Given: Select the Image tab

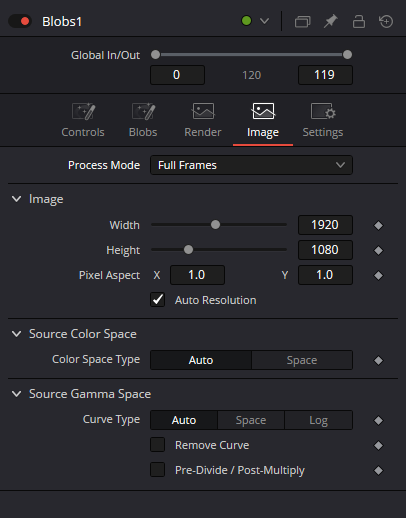Looking at the screenshot, I should tap(263, 121).
